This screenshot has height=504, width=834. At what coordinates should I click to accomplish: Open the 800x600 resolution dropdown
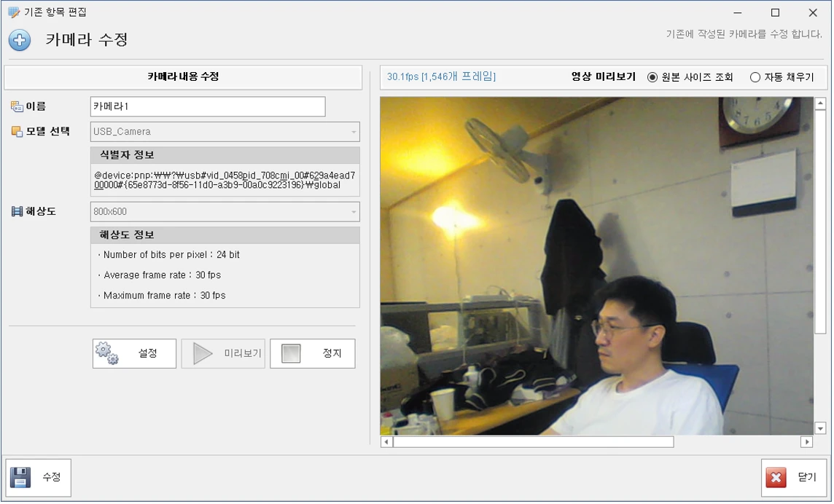(x=225, y=212)
